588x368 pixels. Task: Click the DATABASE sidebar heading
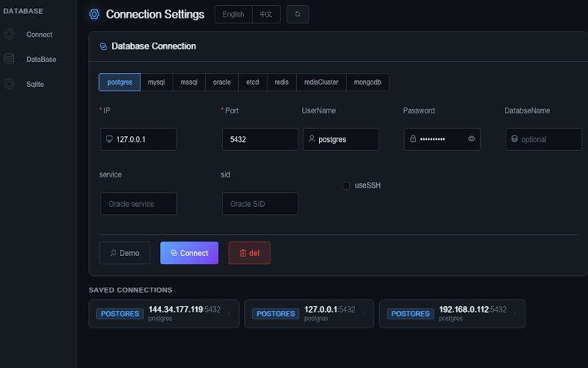(24, 11)
